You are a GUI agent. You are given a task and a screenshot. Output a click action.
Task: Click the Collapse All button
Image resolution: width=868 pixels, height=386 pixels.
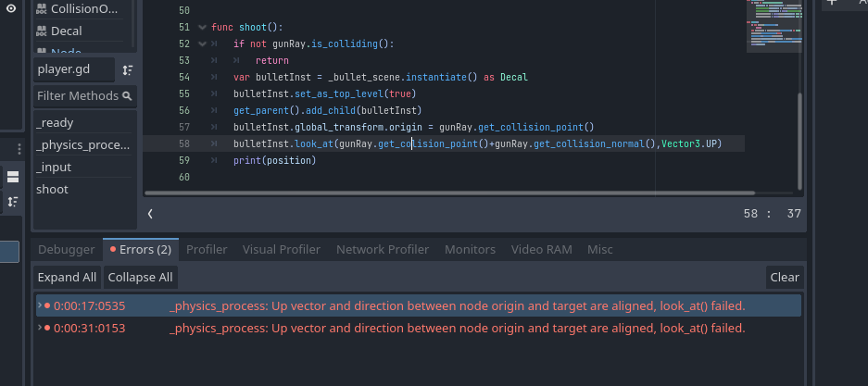click(140, 277)
